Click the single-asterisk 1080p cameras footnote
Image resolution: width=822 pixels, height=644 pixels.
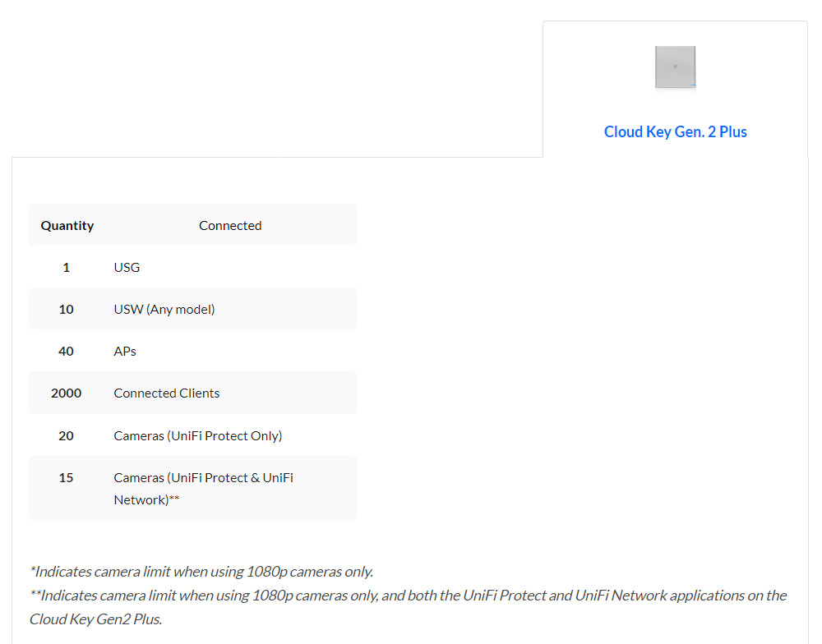pos(201,572)
